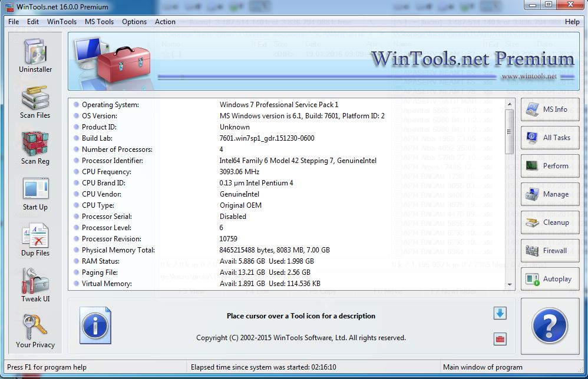588x379 pixels.
Task: Click the Manage button
Action: [550, 194]
